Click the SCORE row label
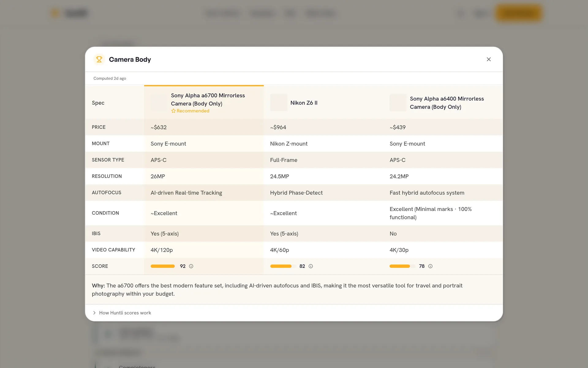 (100, 266)
